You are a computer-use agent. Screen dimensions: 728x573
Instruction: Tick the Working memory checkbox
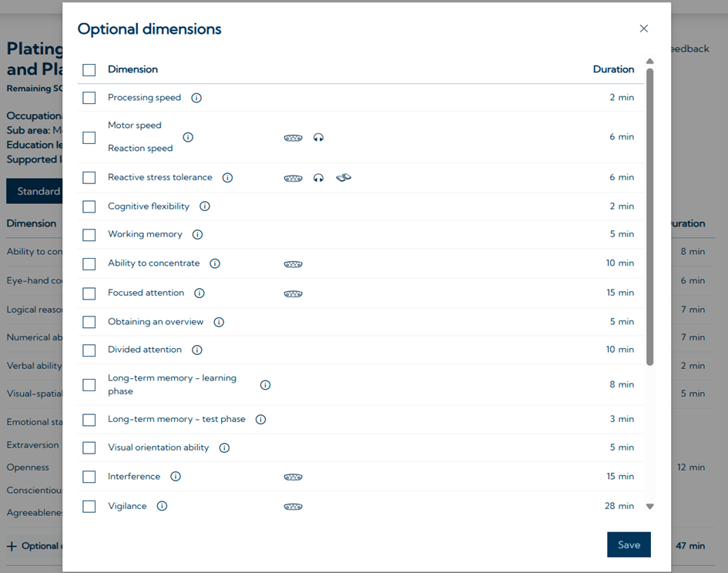[x=89, y=235]
